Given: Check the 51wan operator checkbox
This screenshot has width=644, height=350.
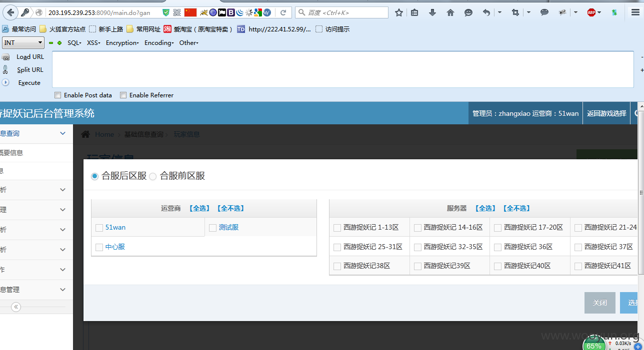Looking at the screenshot, I should [x=99, y=228].
